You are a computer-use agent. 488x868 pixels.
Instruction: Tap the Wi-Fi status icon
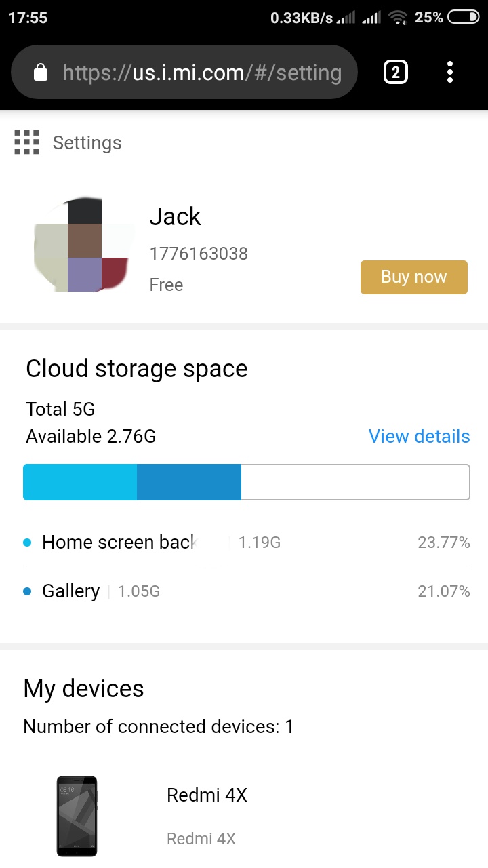point(399,18)
